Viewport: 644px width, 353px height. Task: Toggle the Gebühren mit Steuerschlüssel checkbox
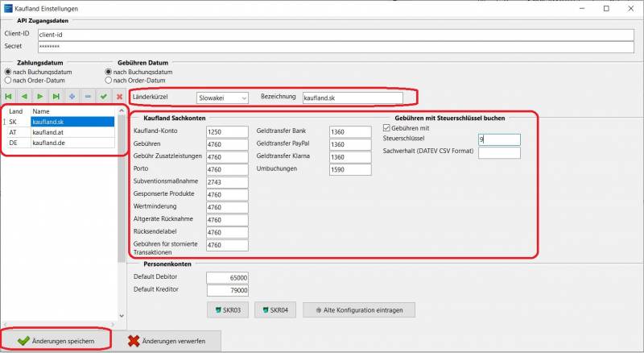386,128
